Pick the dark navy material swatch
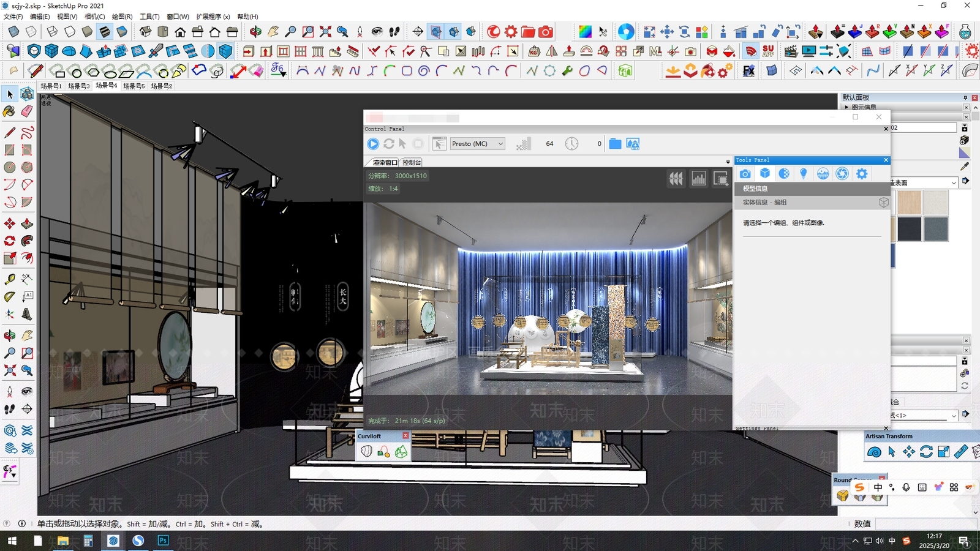 click(x=909, y=229)
